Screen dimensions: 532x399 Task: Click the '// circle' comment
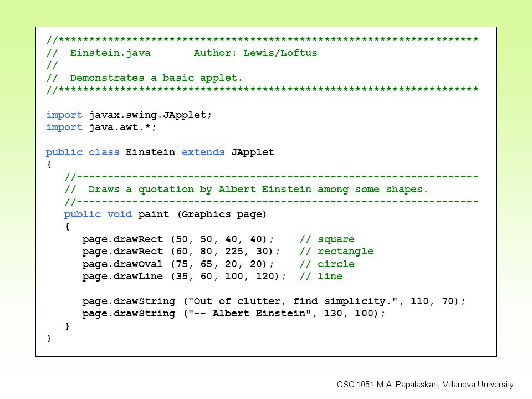point(327,264)
